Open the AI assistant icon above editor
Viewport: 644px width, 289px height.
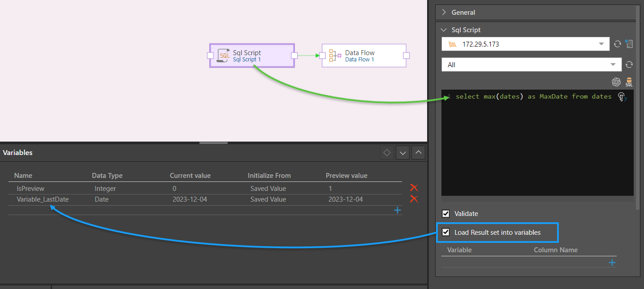(616, 82)
